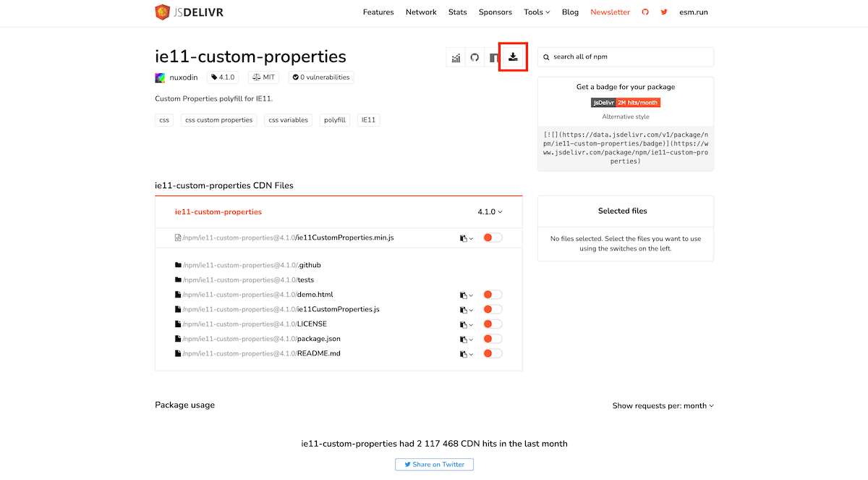Open copy dropdown for package.json
868x480 pixels.
coord(467,340)
